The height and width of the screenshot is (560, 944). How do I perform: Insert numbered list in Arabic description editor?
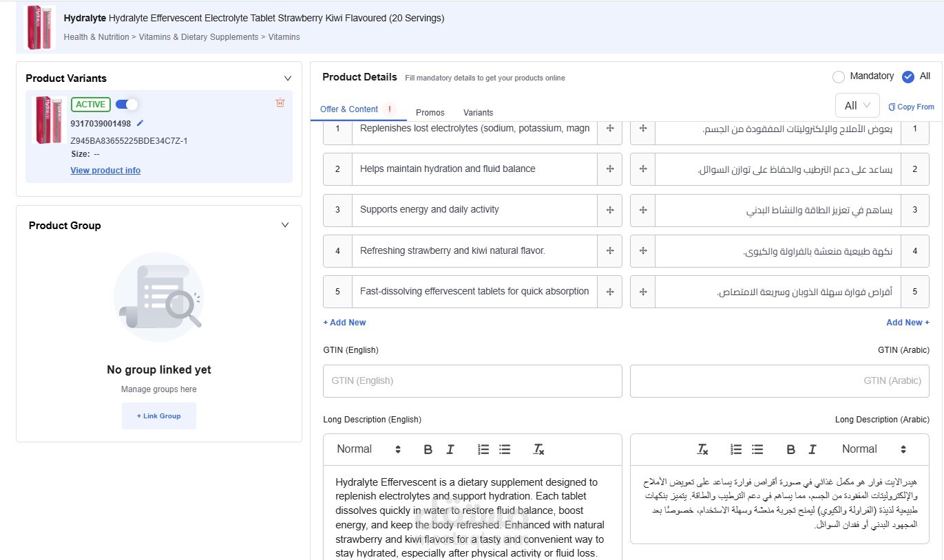(x=736, y=449)
